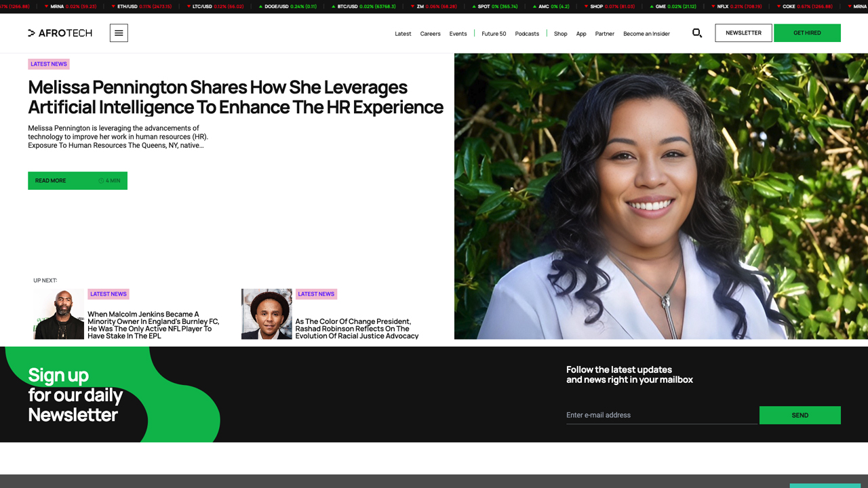Image resolution: width=868 pixels, height=488 pixels.
Task: Open the App page
Action: 581,34
